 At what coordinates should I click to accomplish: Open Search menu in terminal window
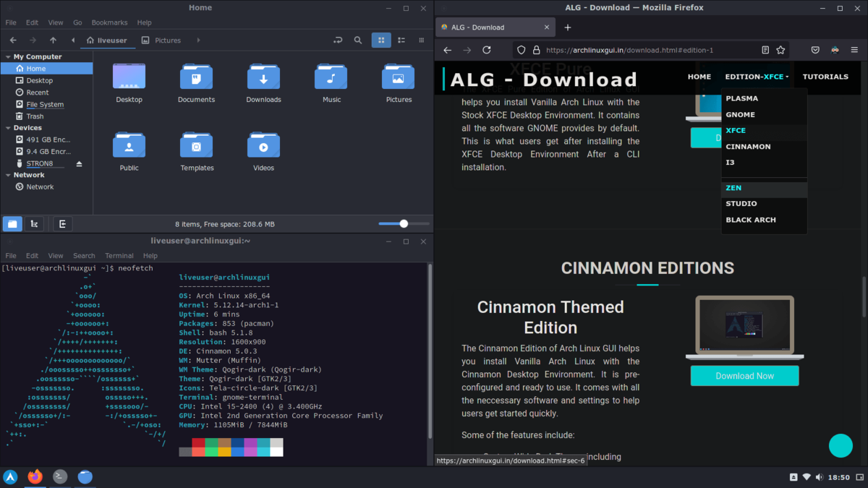click(x=84, y=256)
